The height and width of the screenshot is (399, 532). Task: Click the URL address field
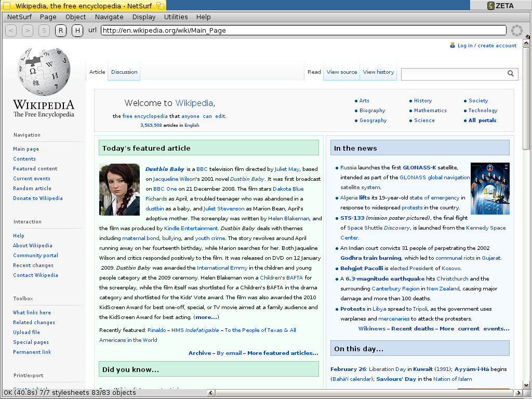pyautogui.click(x=303, y=31)
